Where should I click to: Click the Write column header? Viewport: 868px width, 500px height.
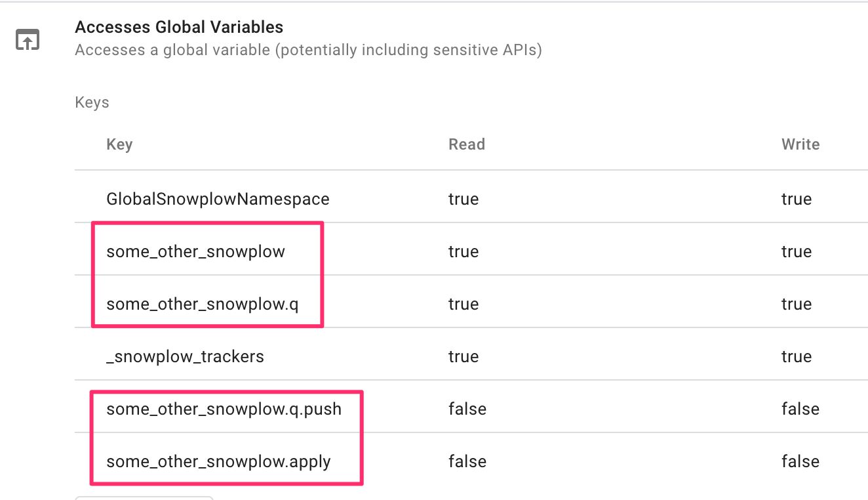tap(800, 144)
